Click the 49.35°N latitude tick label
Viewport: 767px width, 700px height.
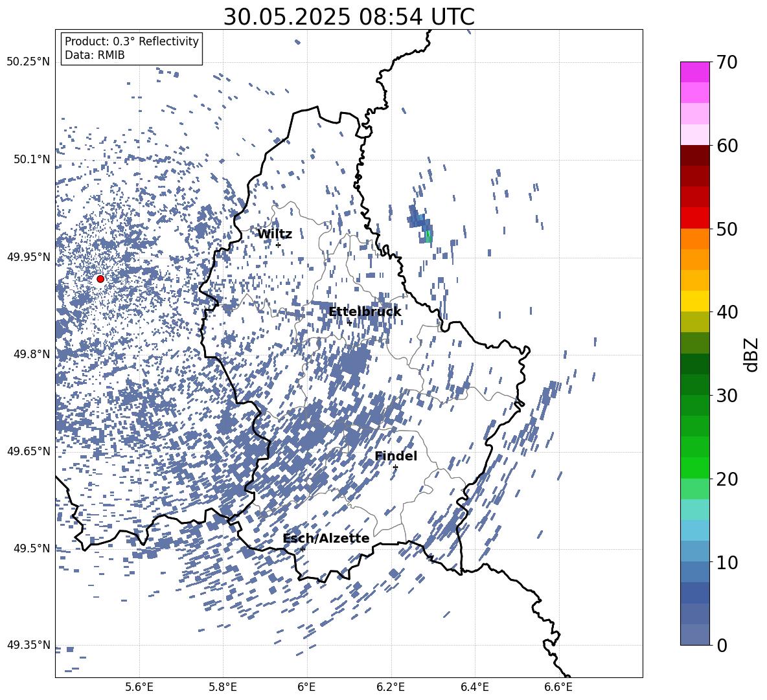[29, 645]
